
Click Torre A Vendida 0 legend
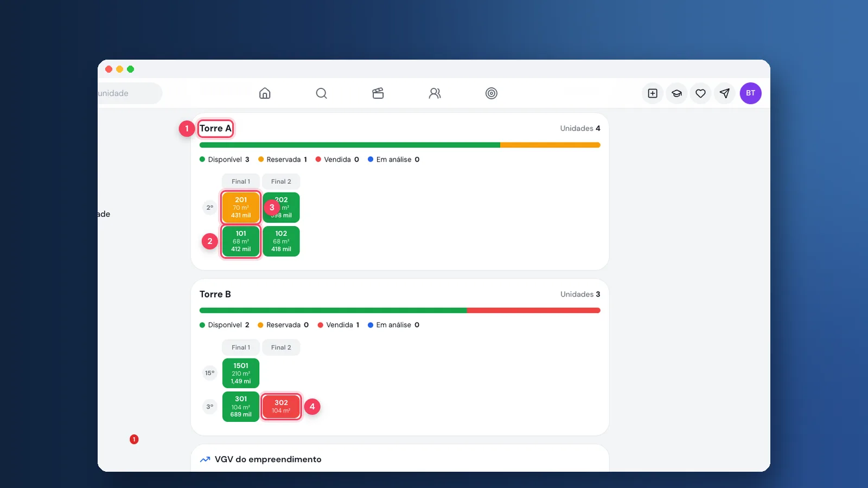337,159
